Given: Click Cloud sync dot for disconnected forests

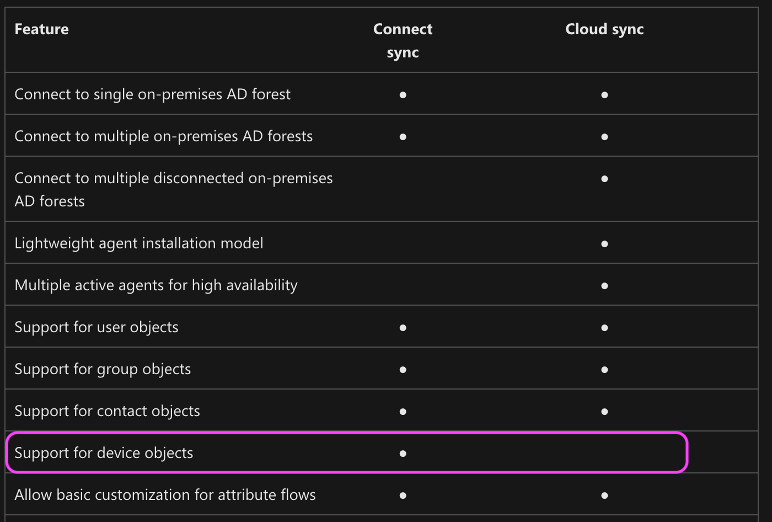Looking at the screenshot, I should pos(605,178).
